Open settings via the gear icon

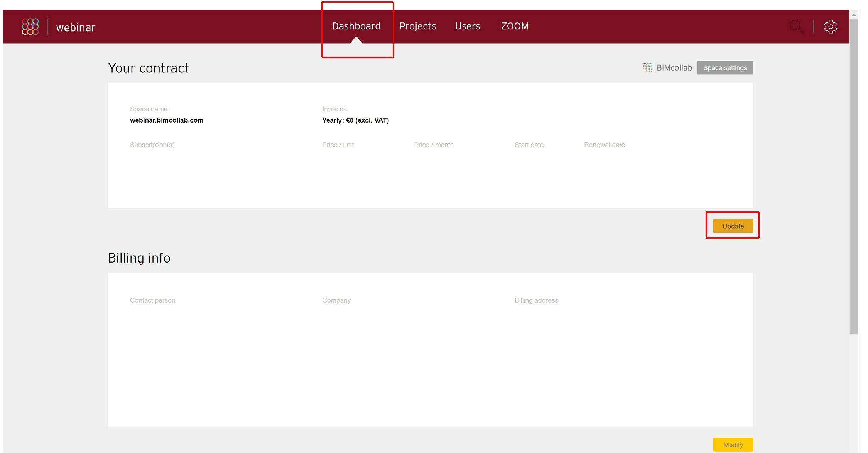[x=831, y=27]
